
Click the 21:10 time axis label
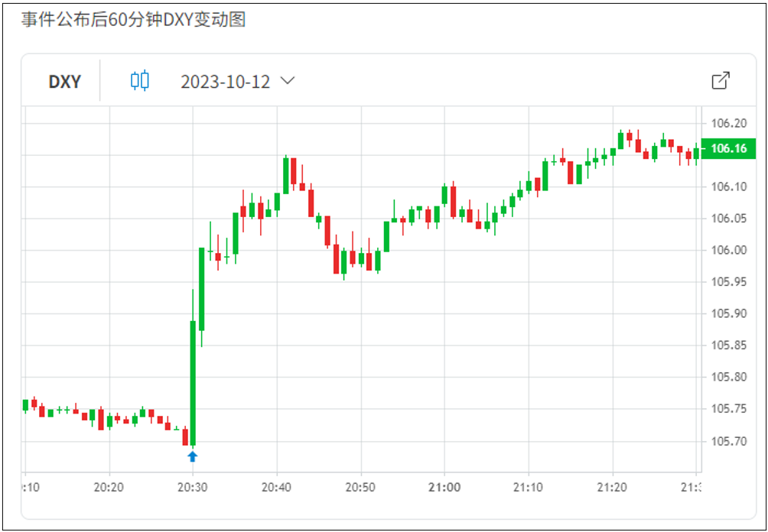pyautogui.click(x=528, y=487)
